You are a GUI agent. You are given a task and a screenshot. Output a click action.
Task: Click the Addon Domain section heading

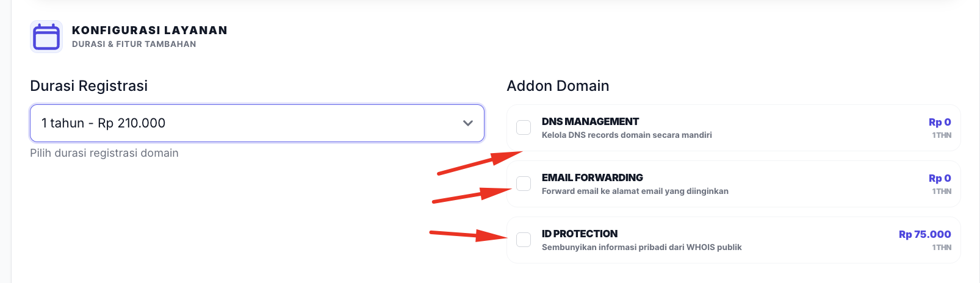[x=558, y=86]
